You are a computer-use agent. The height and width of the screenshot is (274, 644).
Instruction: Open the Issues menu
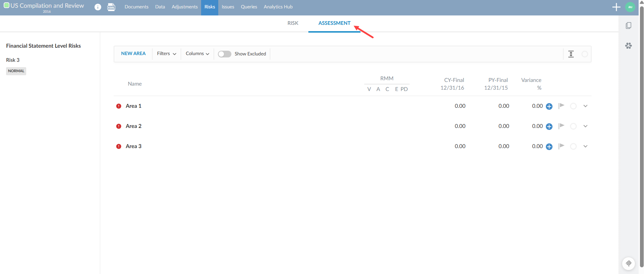coord(228,7)
